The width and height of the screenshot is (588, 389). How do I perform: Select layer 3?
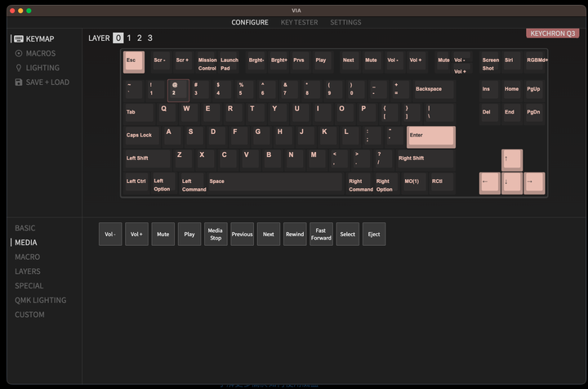(150, 38)
